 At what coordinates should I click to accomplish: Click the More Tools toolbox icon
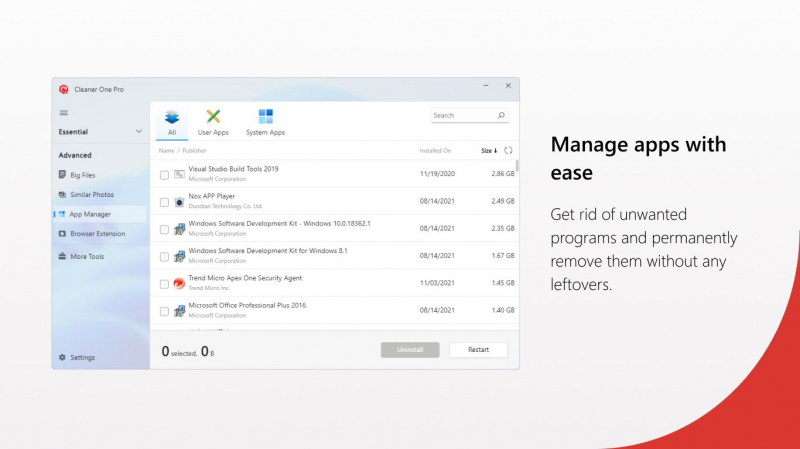tap(62, 256)
